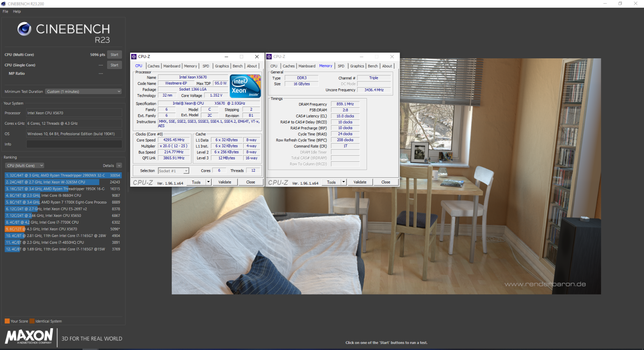Select the Core i7-4850HQ ranking row
This screenshot has height=350, width=644.
tap(63, 243)
